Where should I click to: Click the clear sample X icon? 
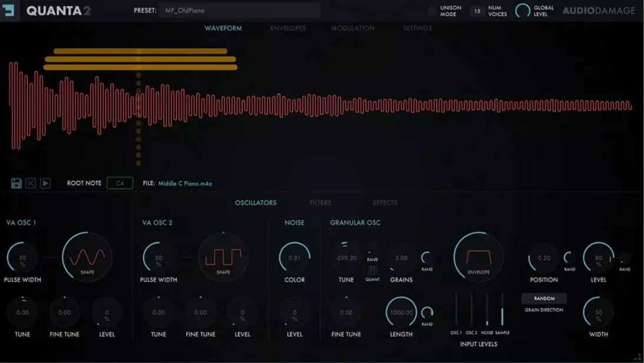[31, 183]
